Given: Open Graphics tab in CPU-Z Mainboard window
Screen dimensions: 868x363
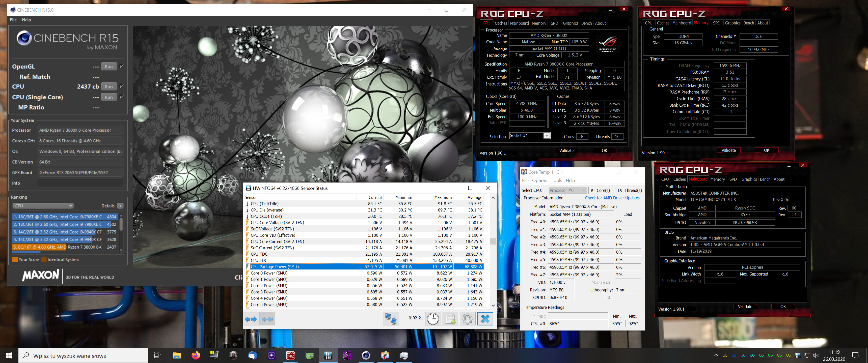Looking at the screenshot, I should (x=749, y=179).
